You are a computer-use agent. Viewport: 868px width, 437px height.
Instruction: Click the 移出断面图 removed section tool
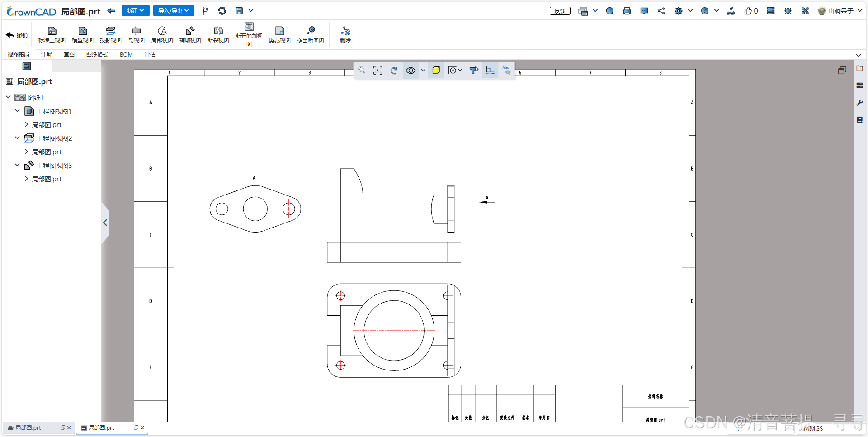311,34
